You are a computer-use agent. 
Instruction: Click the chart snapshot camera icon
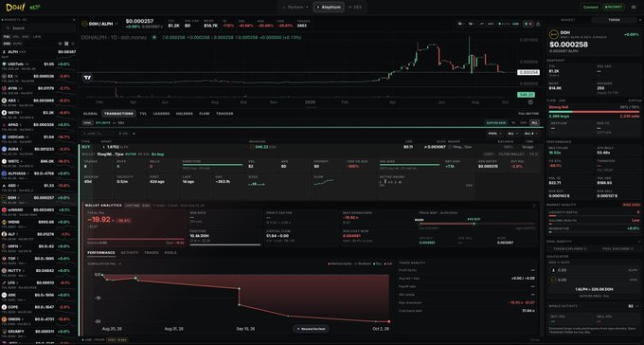coord(538,24)
